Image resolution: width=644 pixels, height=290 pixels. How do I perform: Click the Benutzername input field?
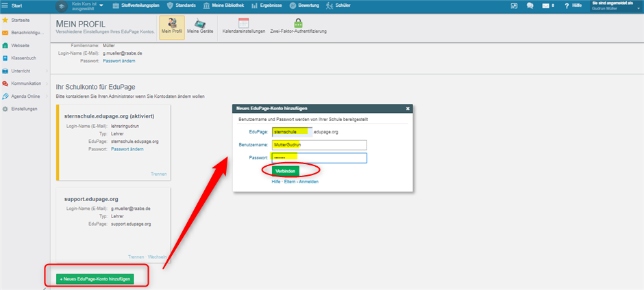pos(319,145)
